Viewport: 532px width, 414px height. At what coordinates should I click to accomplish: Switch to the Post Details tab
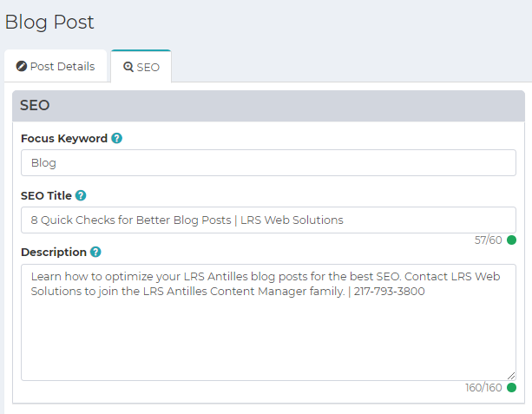pos(56,66)
